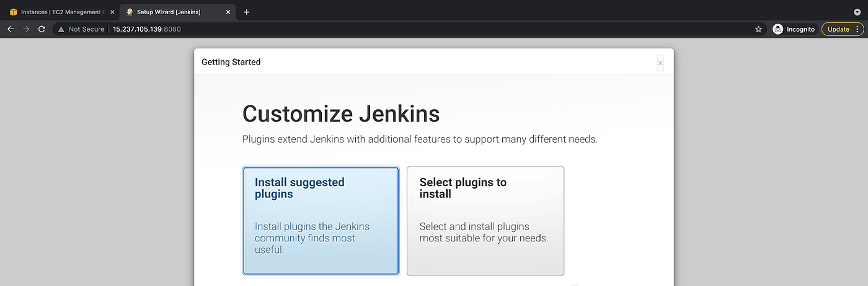Screen dimensions: 868x286
Task: Choose Install suggested plugins
Action: (x=321, y=220)
